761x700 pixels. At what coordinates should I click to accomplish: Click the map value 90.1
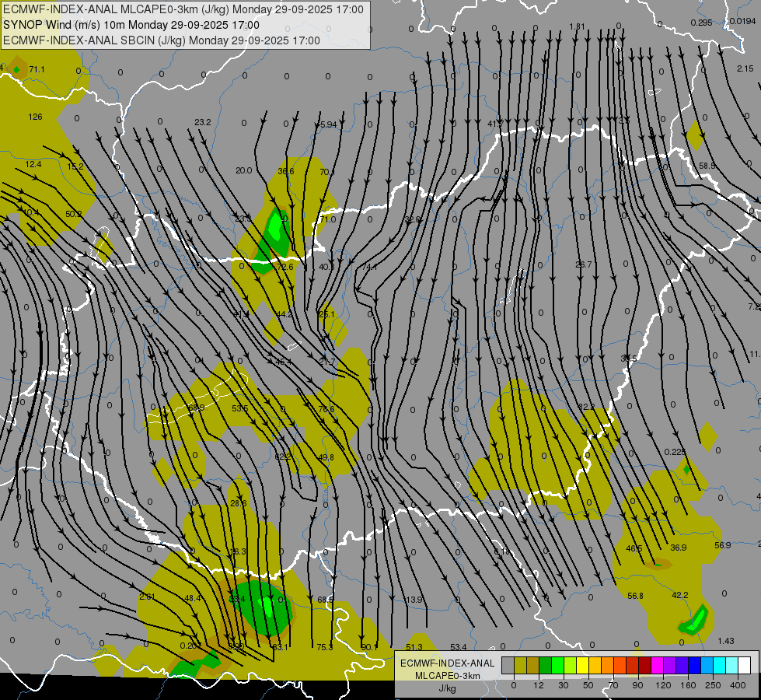pyautogui.click(x=369, y=647)
